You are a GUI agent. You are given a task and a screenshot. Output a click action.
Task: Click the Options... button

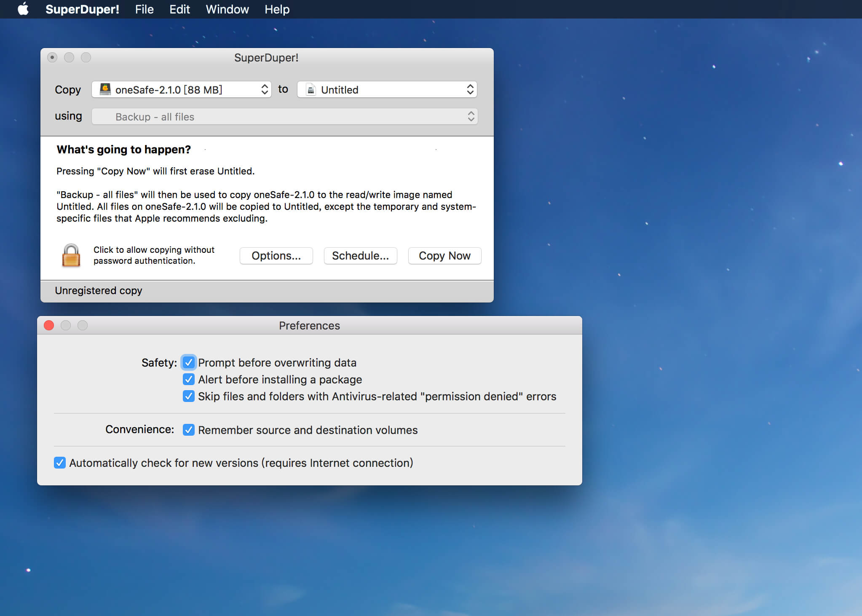click(276, 256)
